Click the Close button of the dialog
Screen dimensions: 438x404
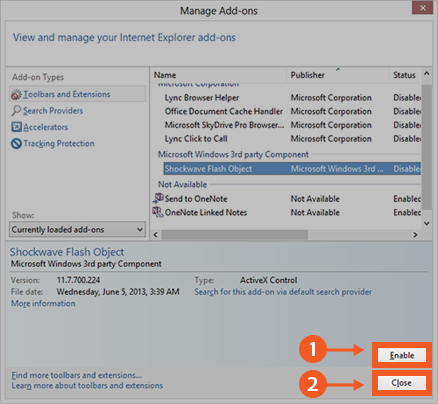point(402,383)
